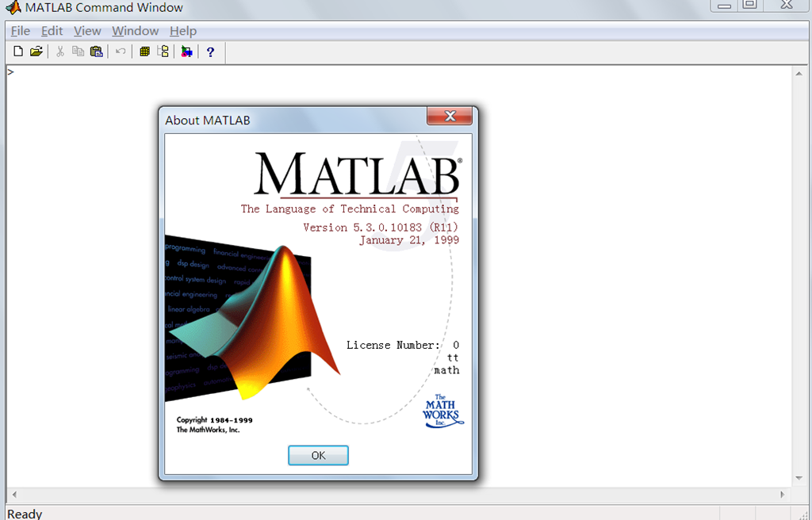Click the horizontal scrollbar right arrow
This screenshot has width=812, height=520.
tap(783, 494)
